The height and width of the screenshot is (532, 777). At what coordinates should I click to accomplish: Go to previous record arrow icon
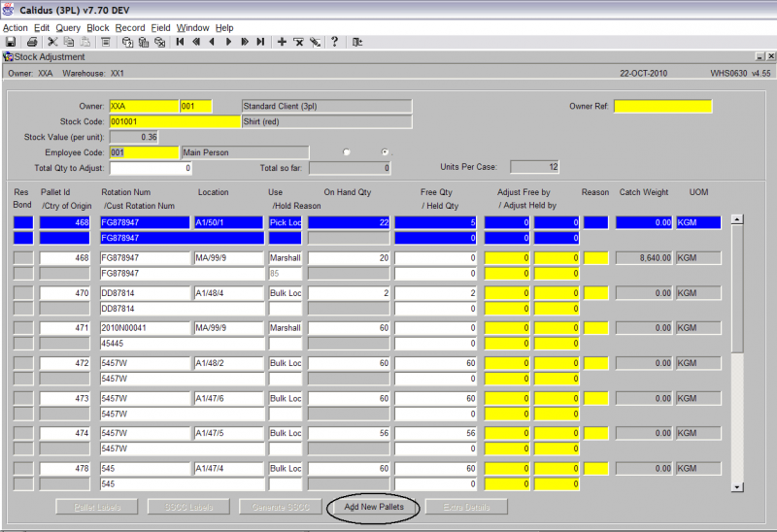click(212, 42)
